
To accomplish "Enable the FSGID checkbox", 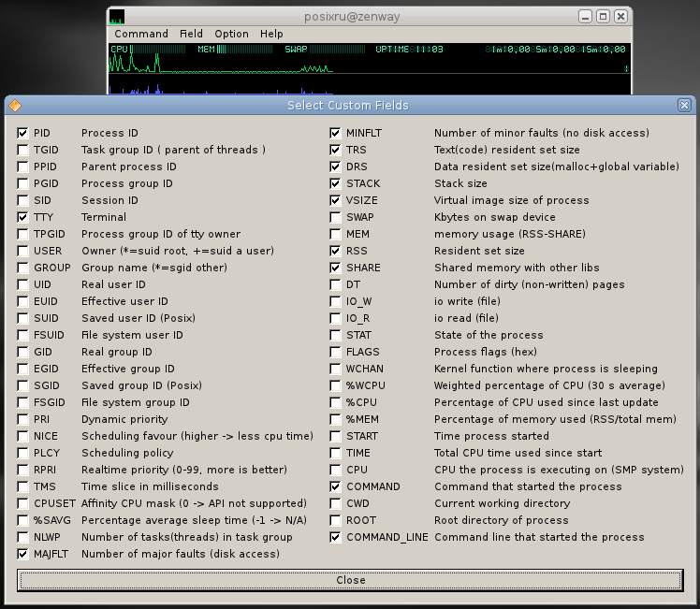I will tap(22, 402).
